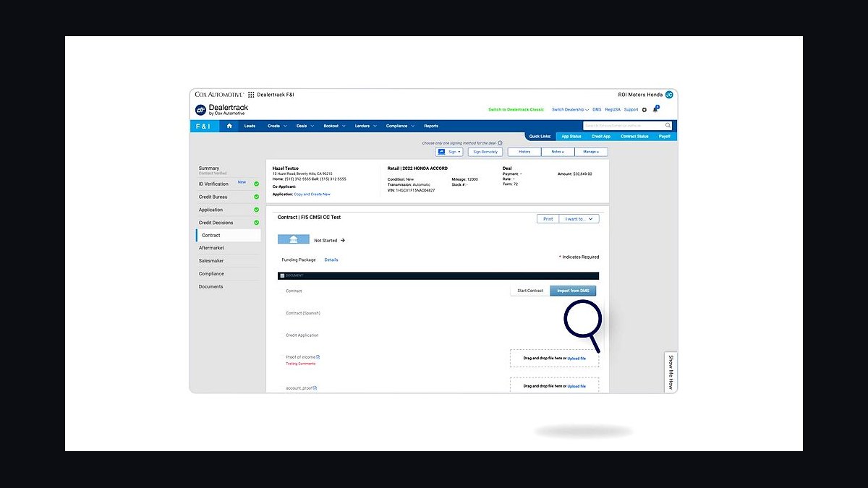Expand the Bookout menu
This screenshot has width=868, height=488.
click(x=334, y=126)
